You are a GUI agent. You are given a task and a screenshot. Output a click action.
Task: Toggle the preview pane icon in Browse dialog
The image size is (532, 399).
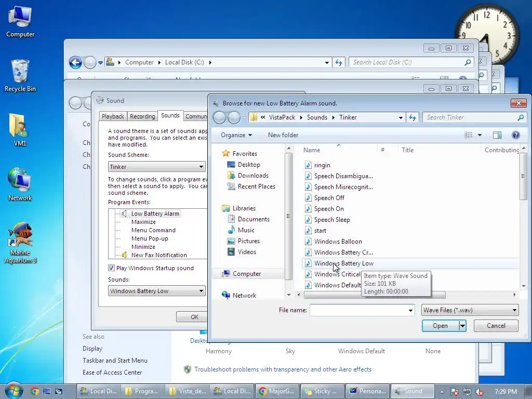pyautogui.click(x=497, y=135)
